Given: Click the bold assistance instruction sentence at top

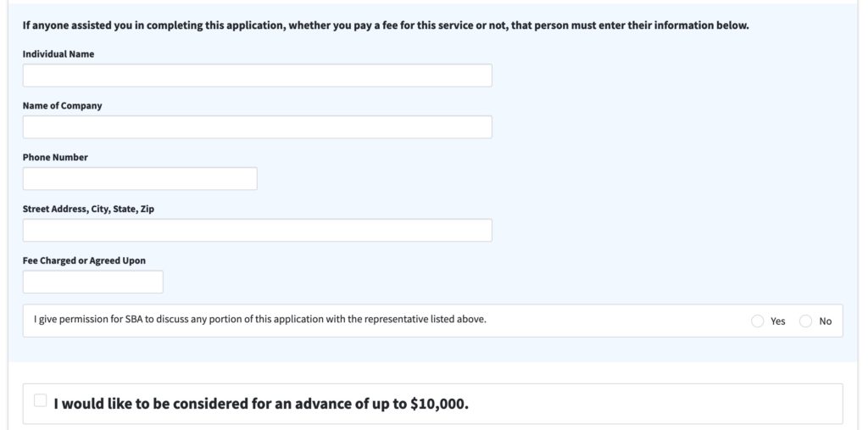Looking at the screenshot, I should [x=386, y=25].
